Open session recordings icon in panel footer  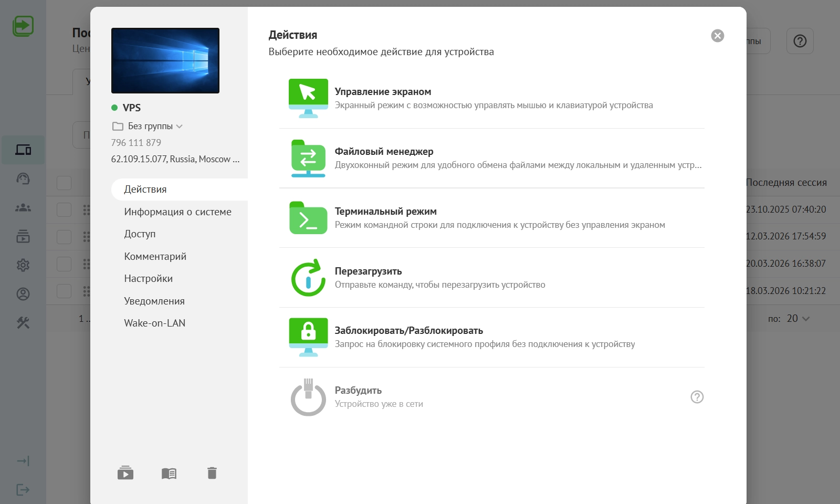click(125, 473)
